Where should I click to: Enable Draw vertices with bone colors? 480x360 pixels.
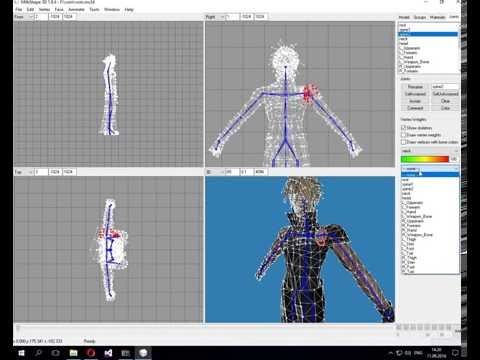click(403, 142)
